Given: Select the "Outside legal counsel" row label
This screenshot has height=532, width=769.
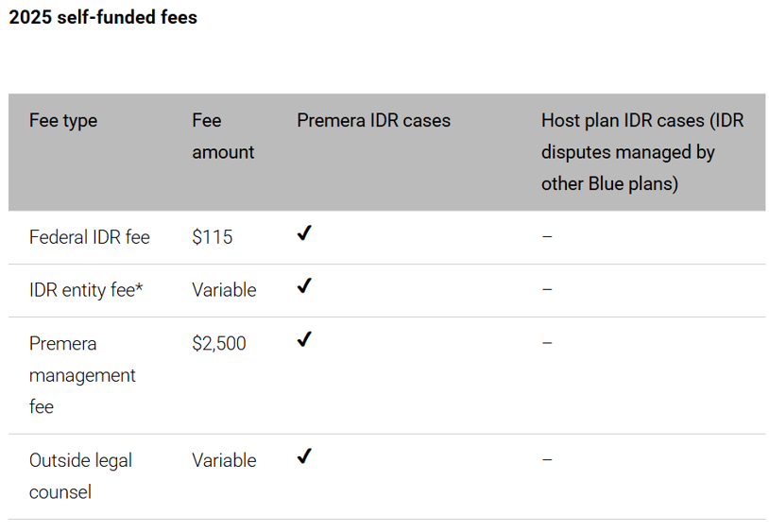Looking at the screenshot, I should pos(80,475).
